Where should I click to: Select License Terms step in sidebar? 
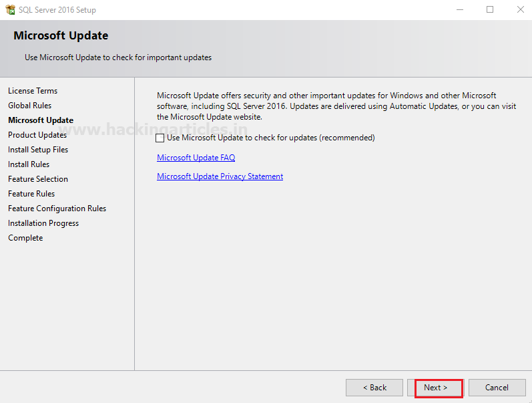click(x=33, y=91)
